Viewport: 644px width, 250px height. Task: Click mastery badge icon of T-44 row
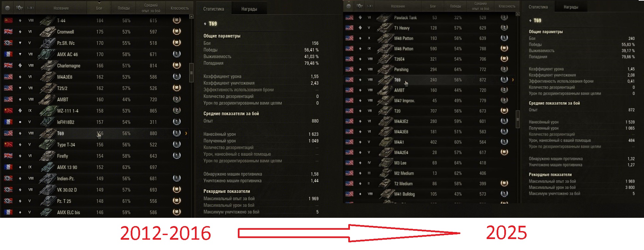177,20
